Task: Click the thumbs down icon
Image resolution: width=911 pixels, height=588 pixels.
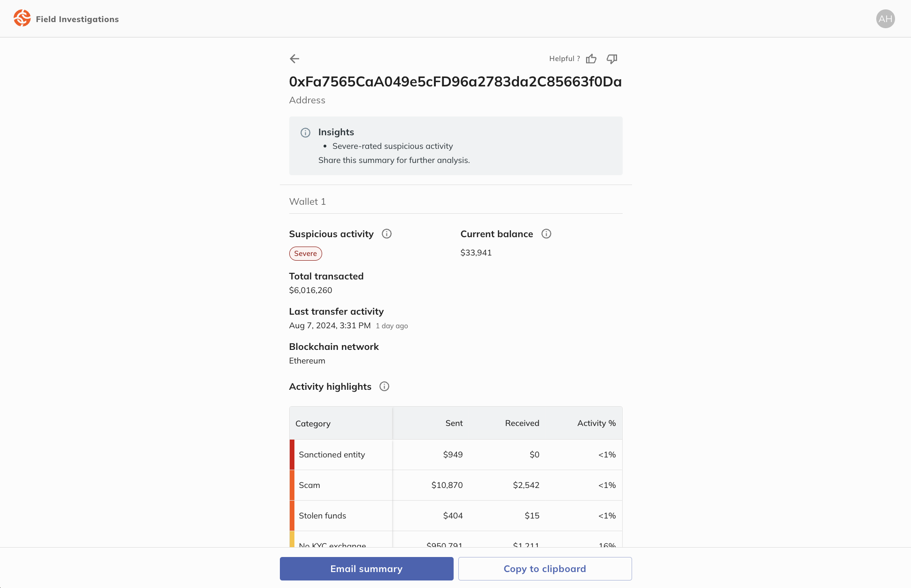Action: 612,59
